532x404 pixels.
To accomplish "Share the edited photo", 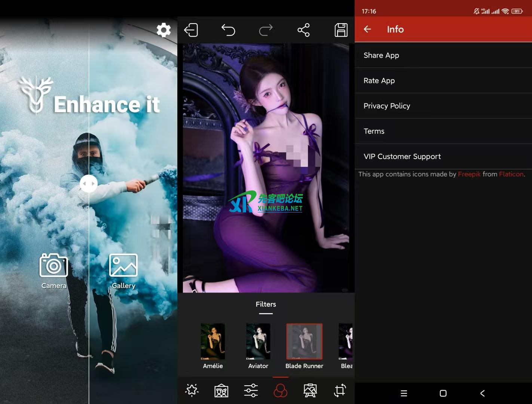I will pos(303,30).
